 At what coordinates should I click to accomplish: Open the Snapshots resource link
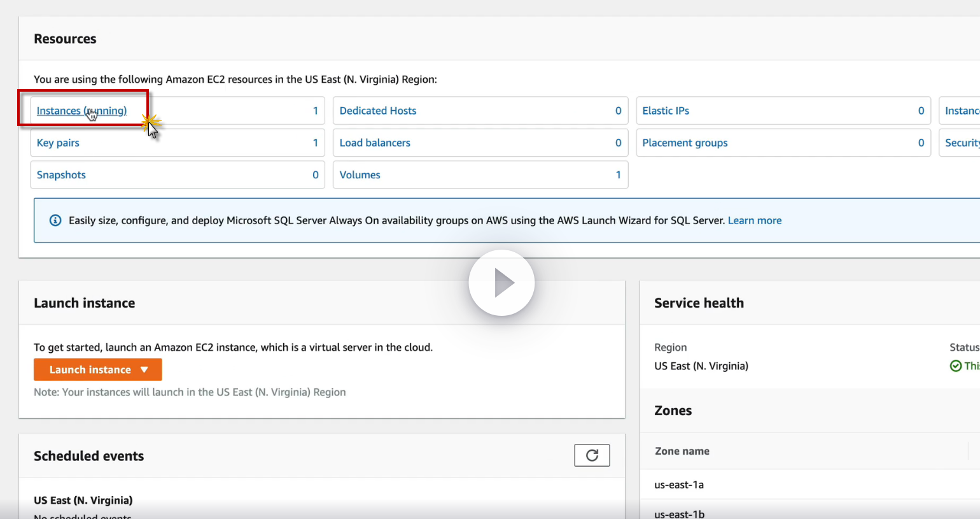61,175
